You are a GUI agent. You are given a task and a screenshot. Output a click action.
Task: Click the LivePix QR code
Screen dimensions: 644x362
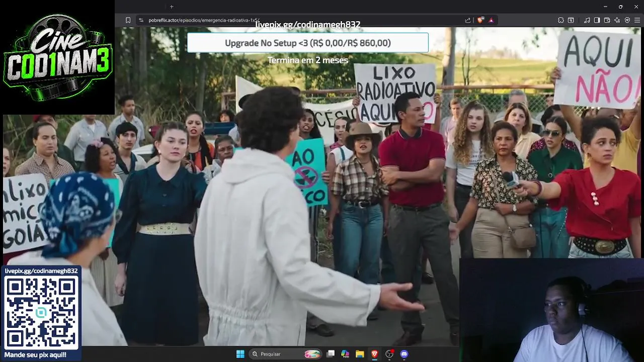point(41,312)
